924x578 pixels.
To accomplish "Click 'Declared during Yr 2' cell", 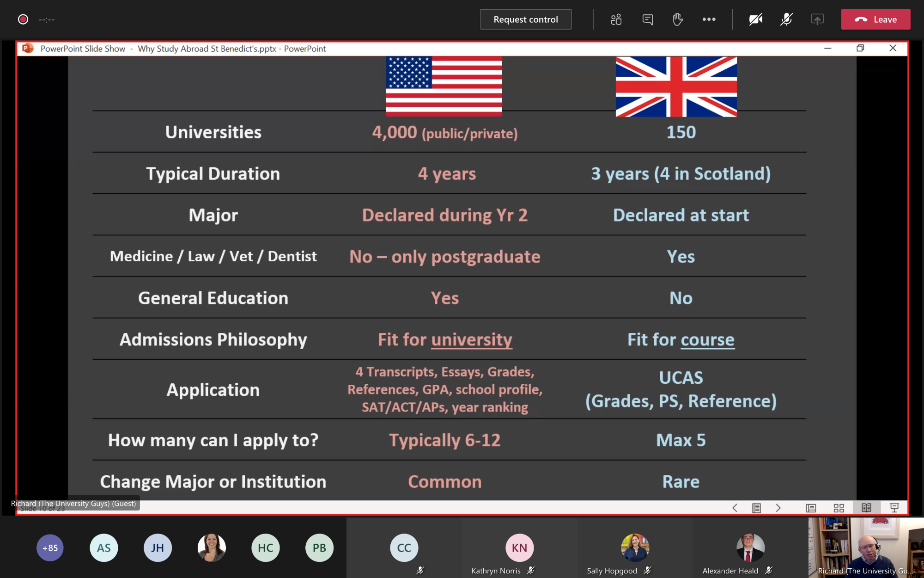I will [445, 215].
